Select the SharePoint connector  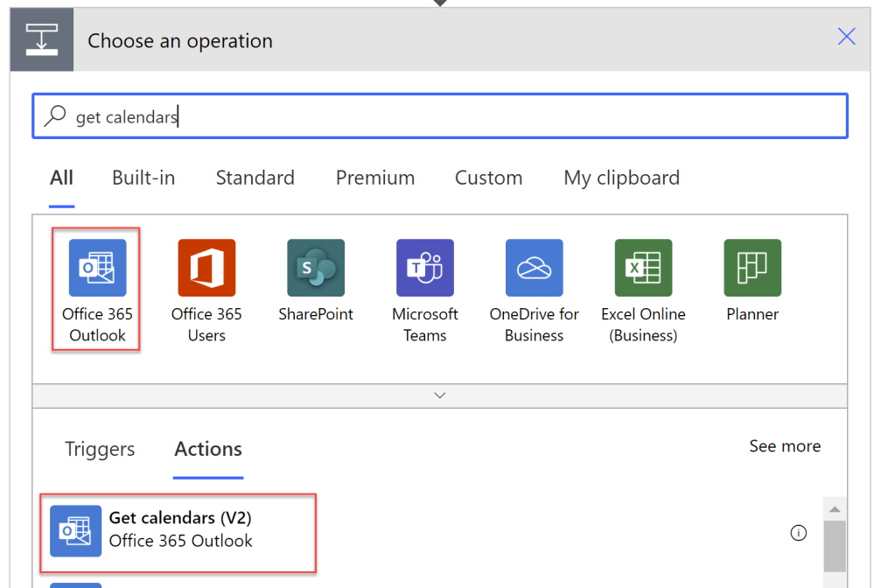(x=315, y=280)
